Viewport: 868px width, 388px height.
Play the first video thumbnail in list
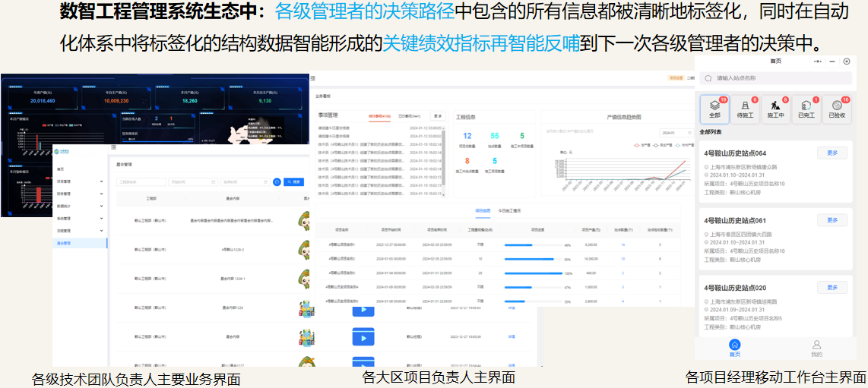363,310
